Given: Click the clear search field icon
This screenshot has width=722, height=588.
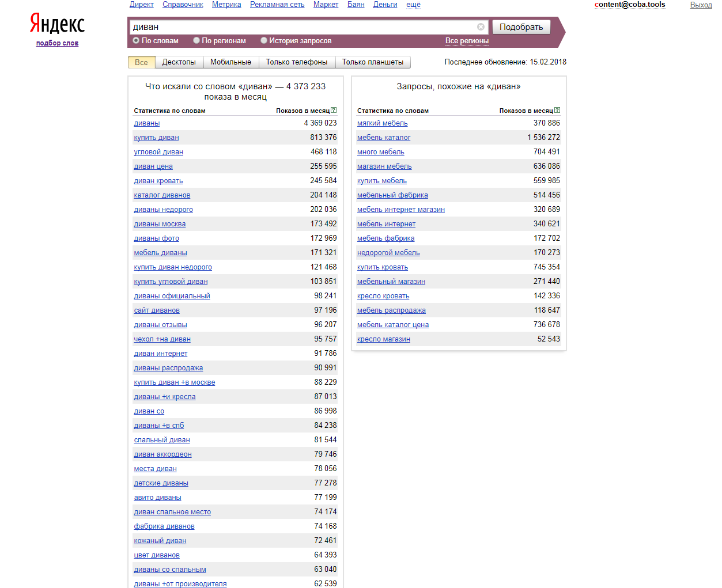Looking at the screenshot, I should tap(481, 27).
